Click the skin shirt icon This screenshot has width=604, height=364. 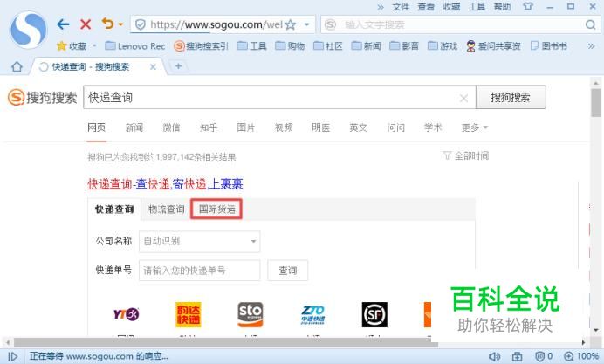[528, 6]
